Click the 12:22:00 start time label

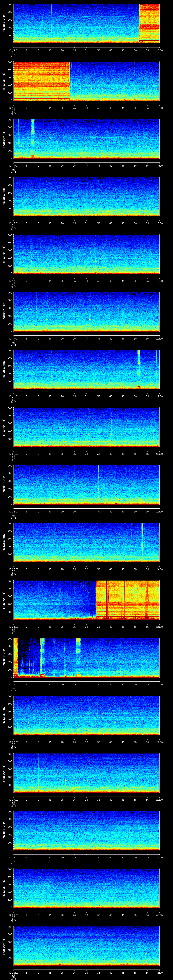point(13,511)
